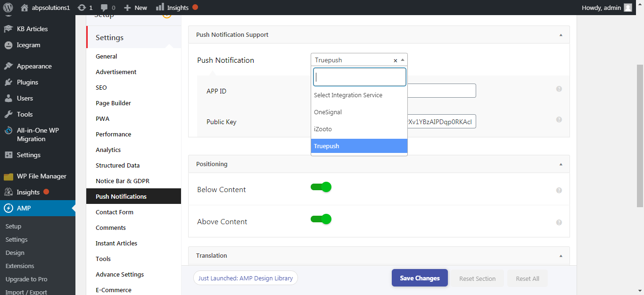
Task: Focus the dropdown search field
Action: click(360, 77)
